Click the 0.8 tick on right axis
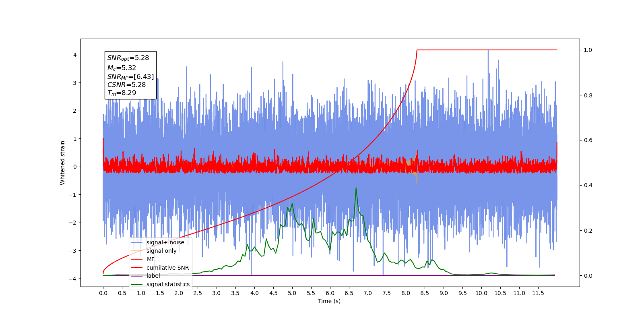The width and height of the screenshot is (644, 322). point(588,95)
